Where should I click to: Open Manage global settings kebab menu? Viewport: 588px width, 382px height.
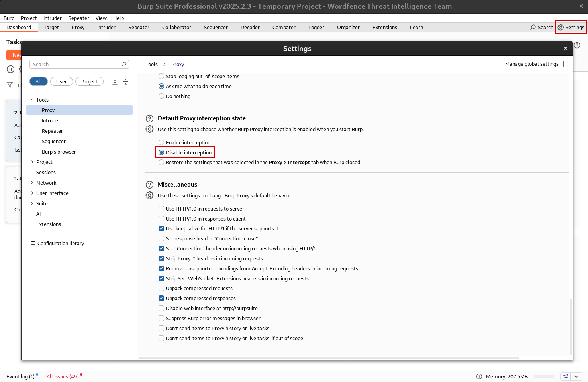[x=563, y=64]
